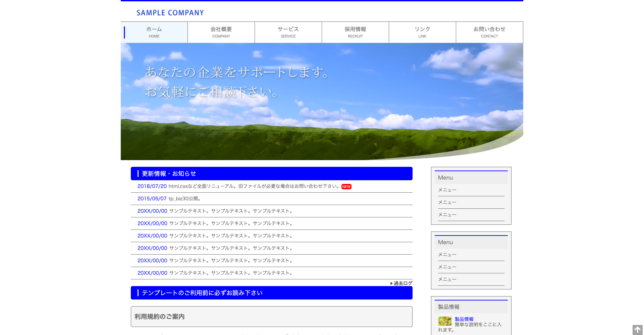The height and width of the screenshot is (335, 644).
Task: Click the product information thumbnail image
Action: pos(444,321)
